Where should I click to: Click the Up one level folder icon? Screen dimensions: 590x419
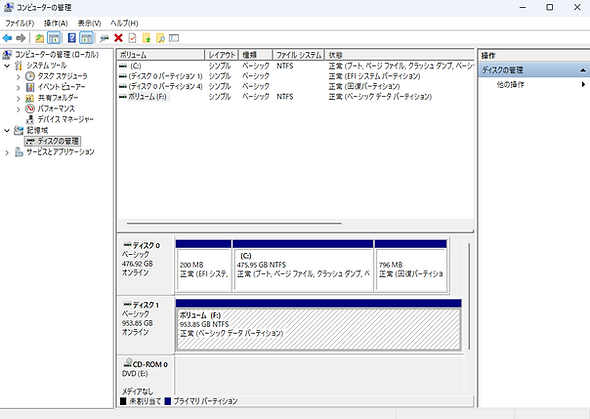pyautogui.click(x=40, y=38)
